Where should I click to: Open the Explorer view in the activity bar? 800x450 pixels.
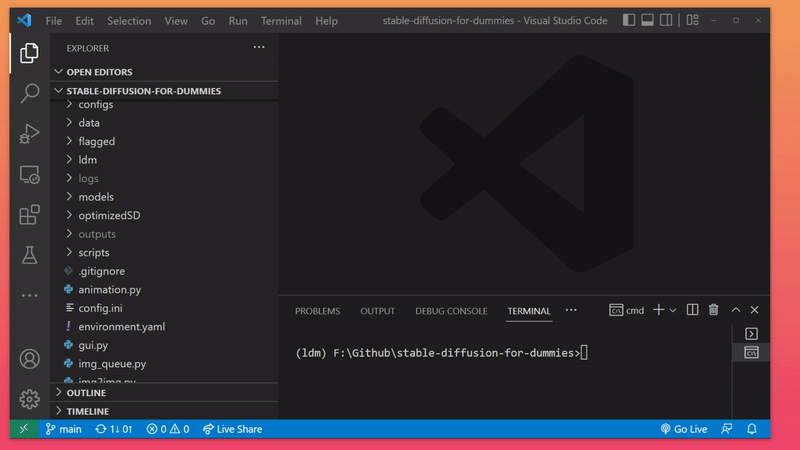click(29, 53)
